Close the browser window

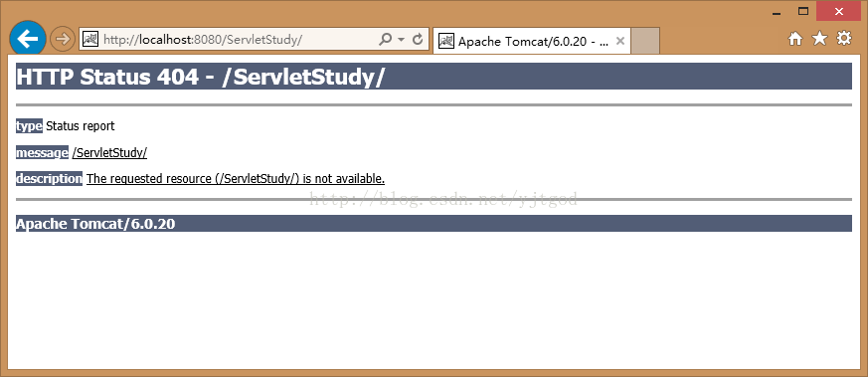coord(839,11)
